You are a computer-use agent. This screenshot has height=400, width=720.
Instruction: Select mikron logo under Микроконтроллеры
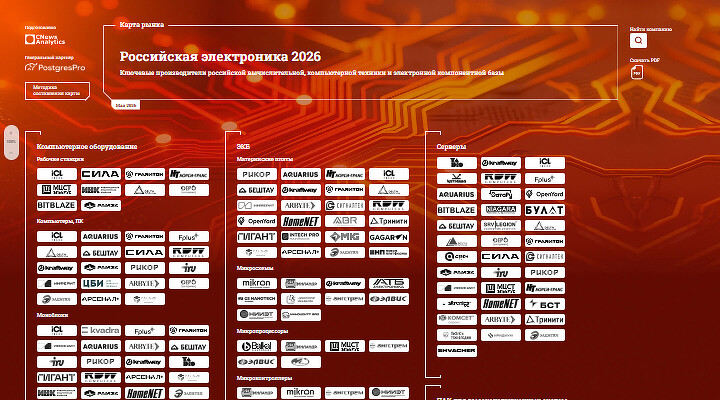301,393
